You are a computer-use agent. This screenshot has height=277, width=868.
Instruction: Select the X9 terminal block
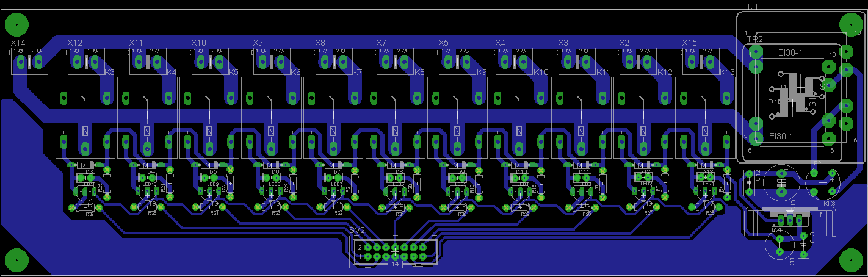[x=272, y=61]
